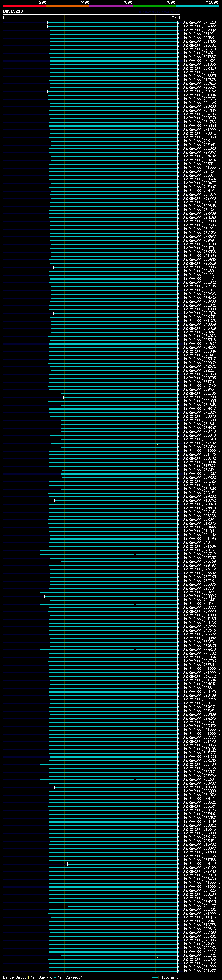This screenshot has width=222, height=980.
Task: Click the label UniRef100_P20445
Action: click(x=199, y=527)
